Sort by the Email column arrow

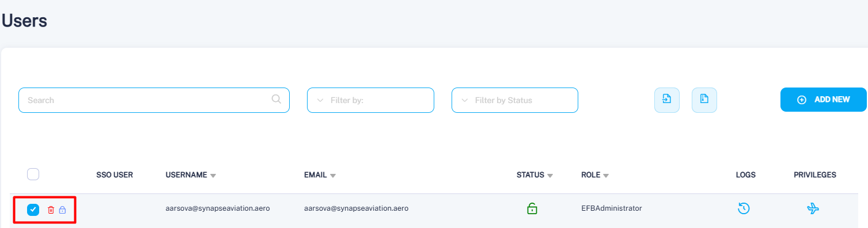333,176
